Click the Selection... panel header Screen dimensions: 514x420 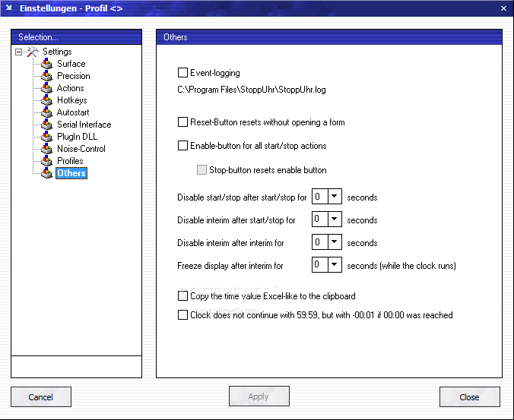pos(76,37)
